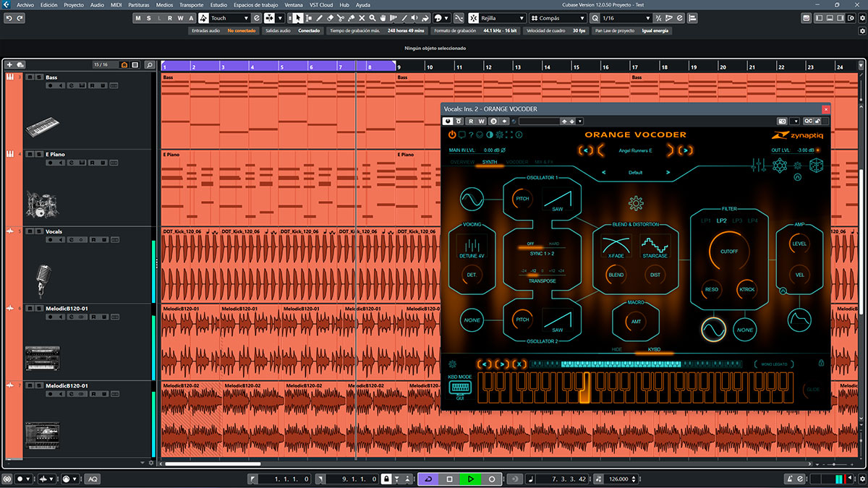Click the HIDE button below the Macro section
868x488 pixels.
pos(617,349)
